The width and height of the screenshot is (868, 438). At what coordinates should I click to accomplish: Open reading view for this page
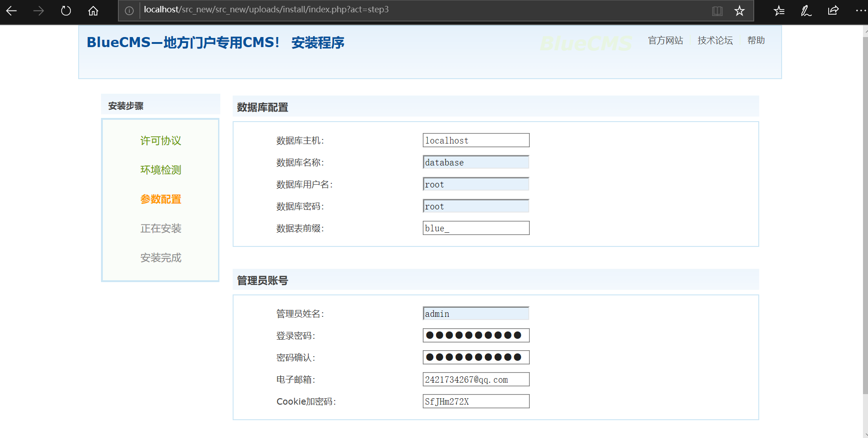pos(717,11)
